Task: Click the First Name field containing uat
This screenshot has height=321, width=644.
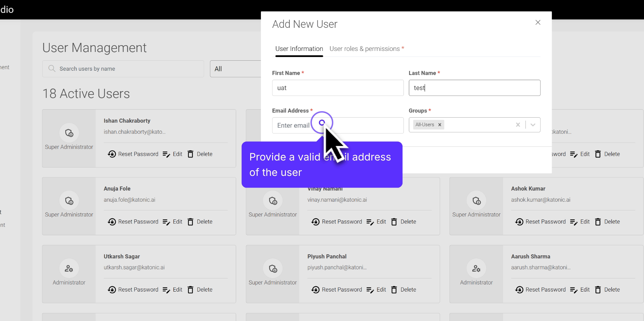Action: coord(337,88)
